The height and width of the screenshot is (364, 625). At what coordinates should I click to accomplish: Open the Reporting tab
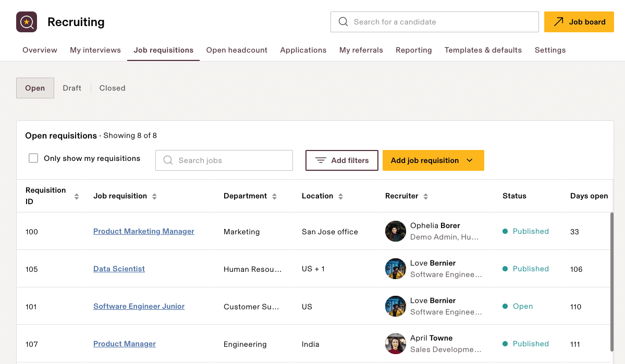click(413, 49)
